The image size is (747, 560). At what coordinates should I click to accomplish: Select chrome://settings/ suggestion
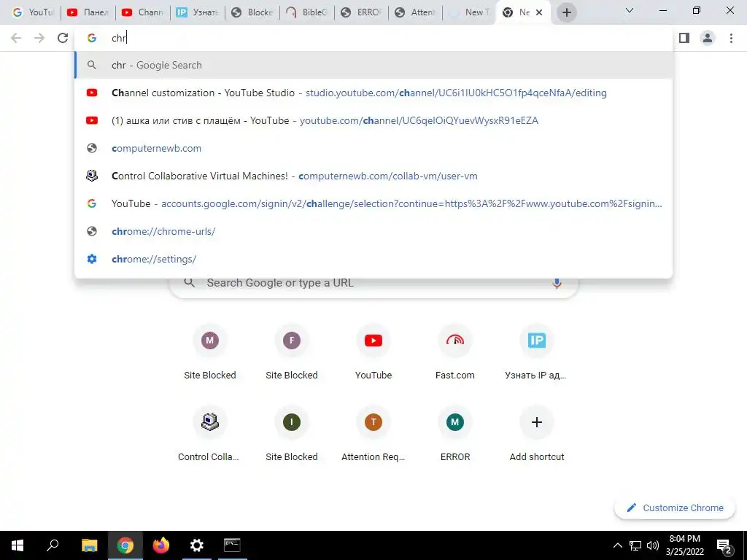click(373, 259)
